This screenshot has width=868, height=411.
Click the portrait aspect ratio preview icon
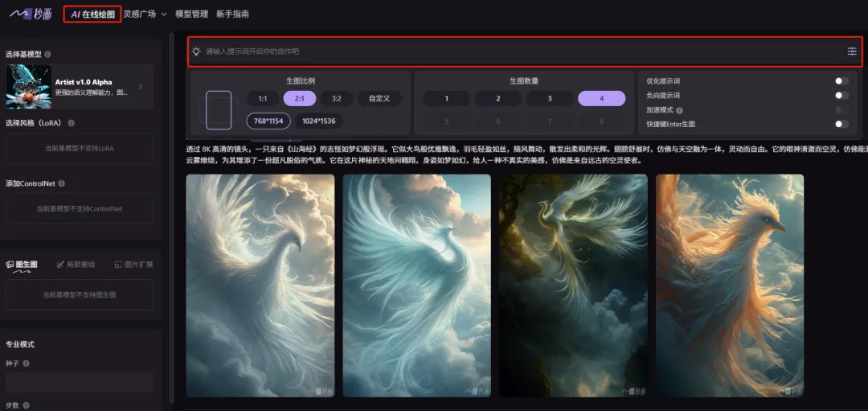[x=219, y=110]
